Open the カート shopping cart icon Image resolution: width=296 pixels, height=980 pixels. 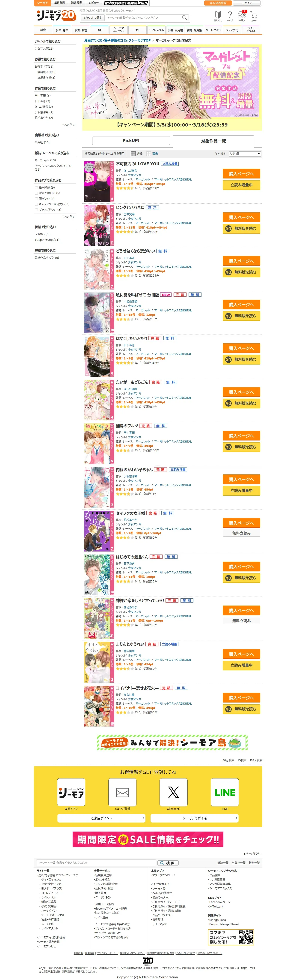pos(254,16)
